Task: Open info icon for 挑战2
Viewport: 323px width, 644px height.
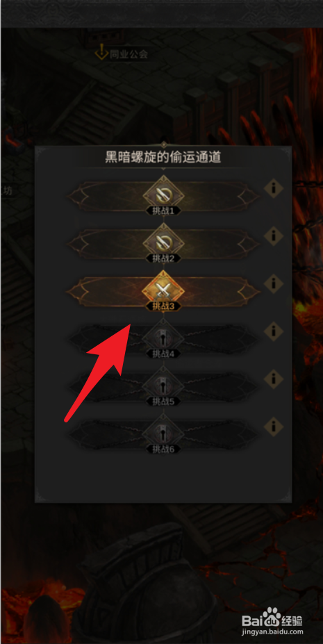Action: click(x=274, y=236)
